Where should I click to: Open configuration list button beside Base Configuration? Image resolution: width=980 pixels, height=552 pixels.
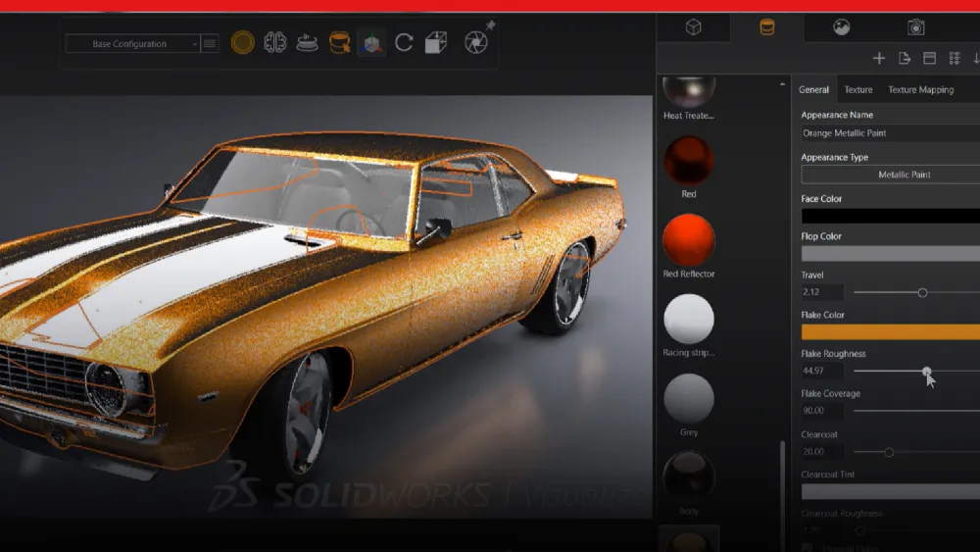coord(210,44)
